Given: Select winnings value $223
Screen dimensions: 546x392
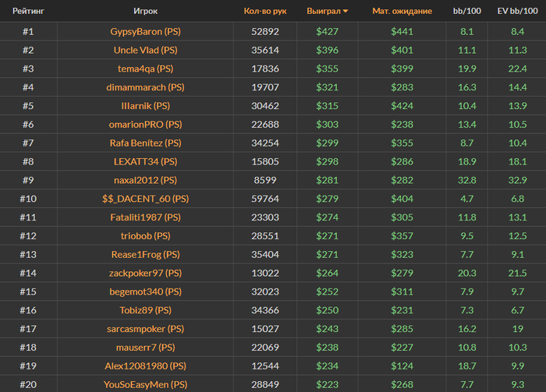Looking at the screenshot, I should (328, 385).
